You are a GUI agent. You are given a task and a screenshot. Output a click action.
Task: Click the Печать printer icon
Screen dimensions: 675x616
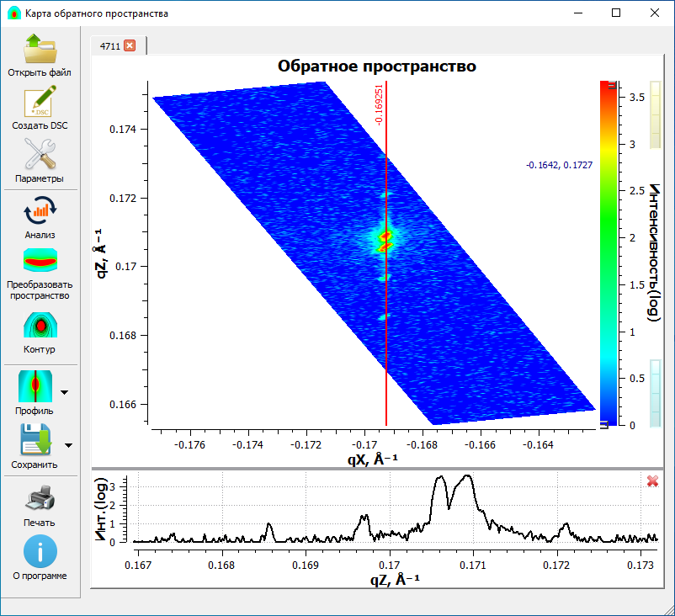[x=40, y=501]
